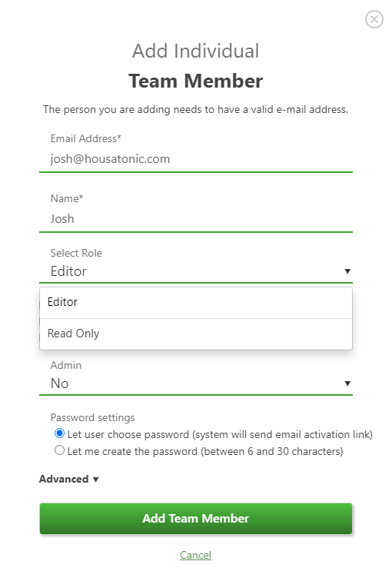The width and height of the screenshot is (392, 571).
Task: Click the Email Address input field
Action: (x=196, y=159)
